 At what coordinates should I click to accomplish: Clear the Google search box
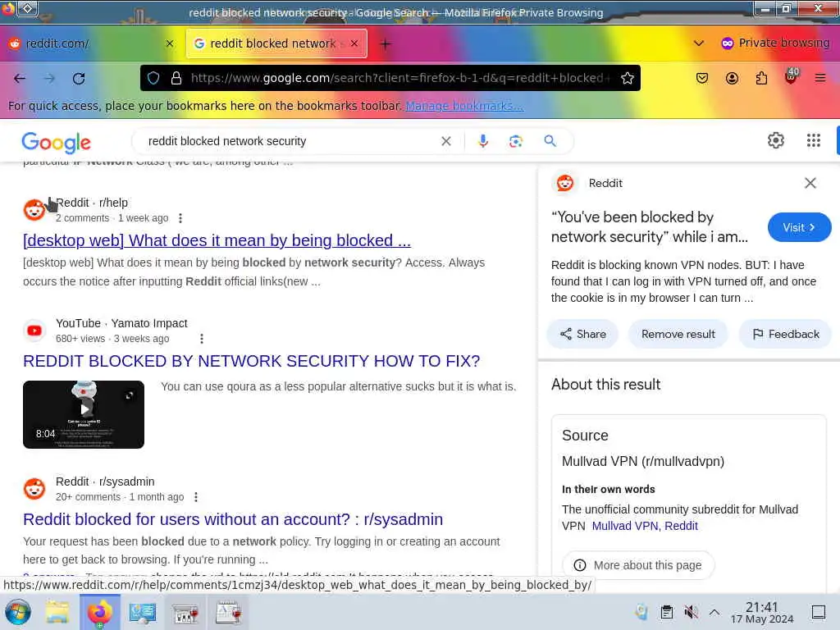point(445,141)
